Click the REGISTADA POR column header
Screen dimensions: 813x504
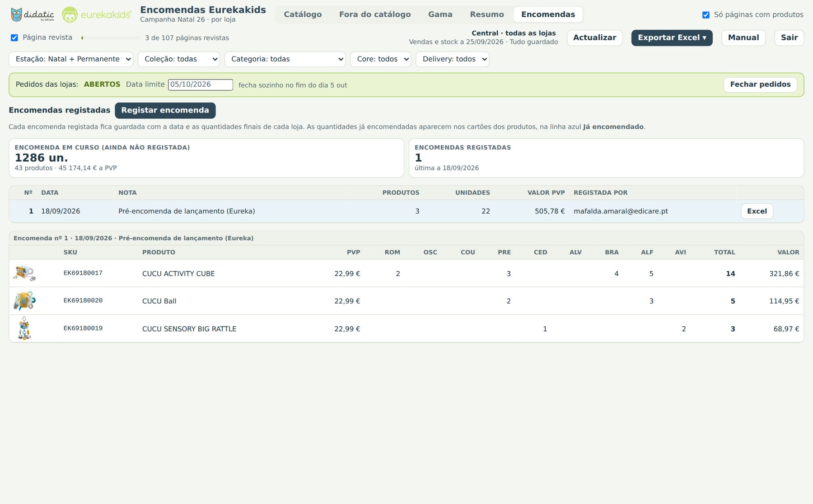[600, 193]
